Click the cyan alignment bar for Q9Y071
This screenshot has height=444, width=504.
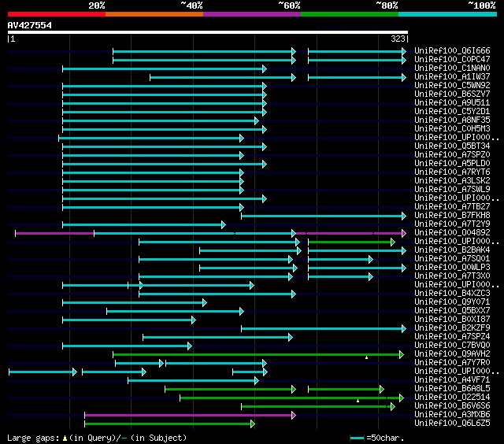coord(135,302)
